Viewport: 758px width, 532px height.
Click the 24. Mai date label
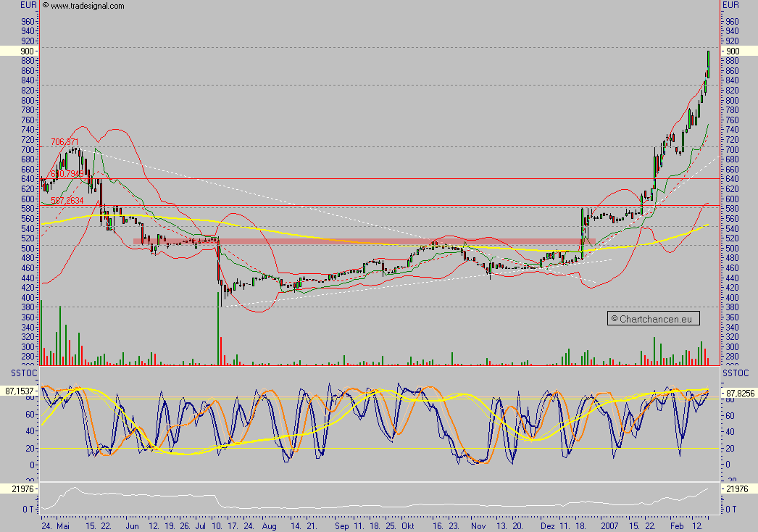57,526
